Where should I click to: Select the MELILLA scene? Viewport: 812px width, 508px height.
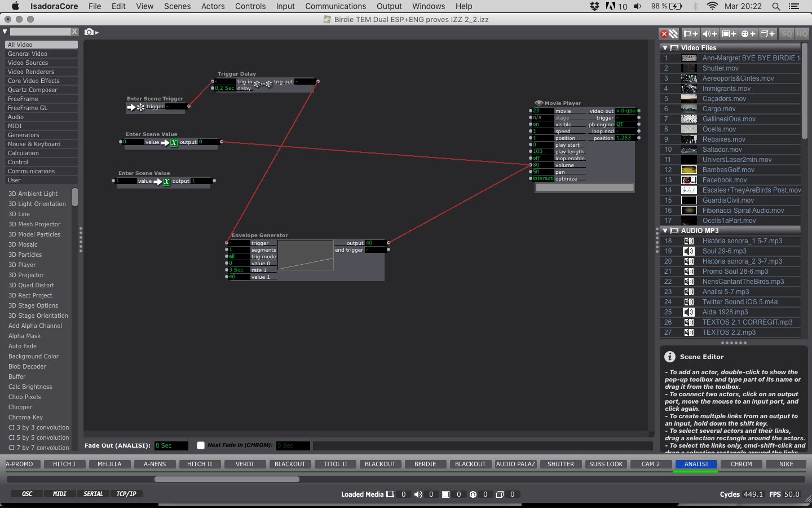coord(109,464)
